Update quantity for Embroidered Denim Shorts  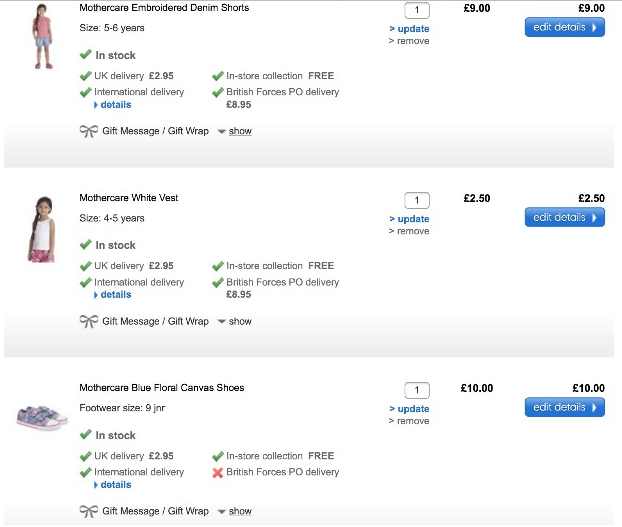coord(413,29)
